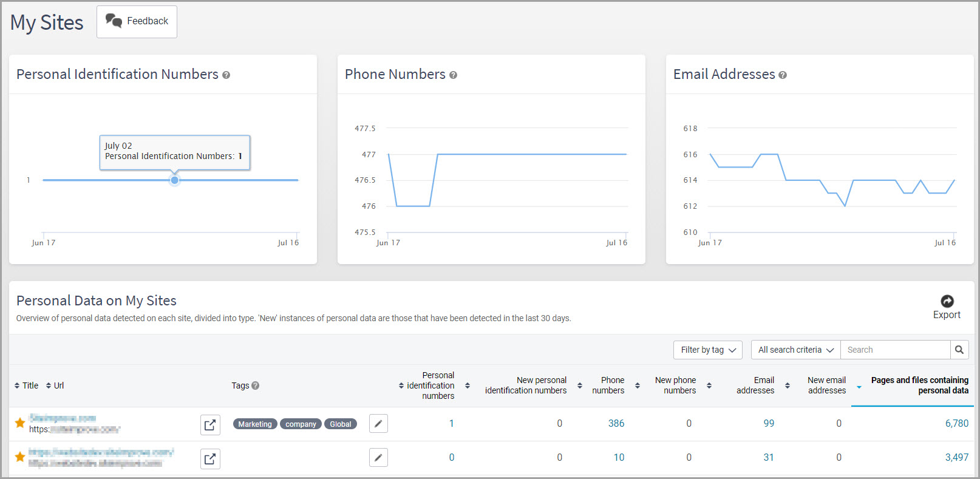Sort table by Title column
This screenshot has width=980, height=479.
point(26,386)
